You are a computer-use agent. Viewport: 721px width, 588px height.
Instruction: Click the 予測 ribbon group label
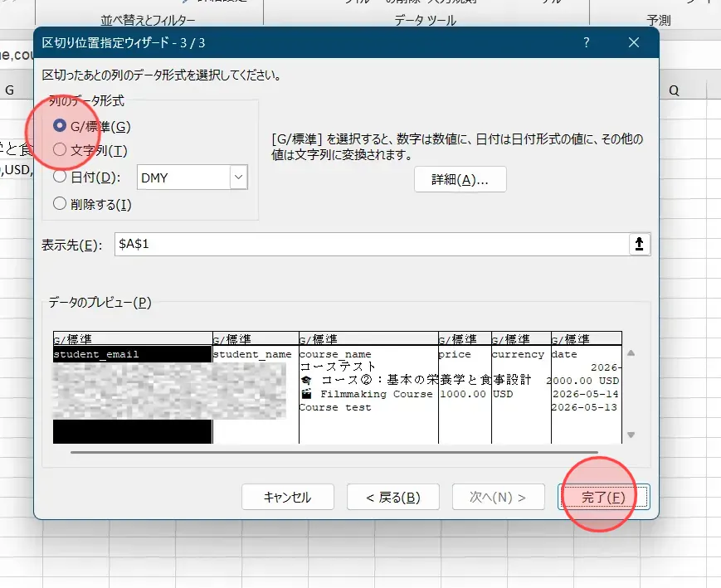pos(659,20)
